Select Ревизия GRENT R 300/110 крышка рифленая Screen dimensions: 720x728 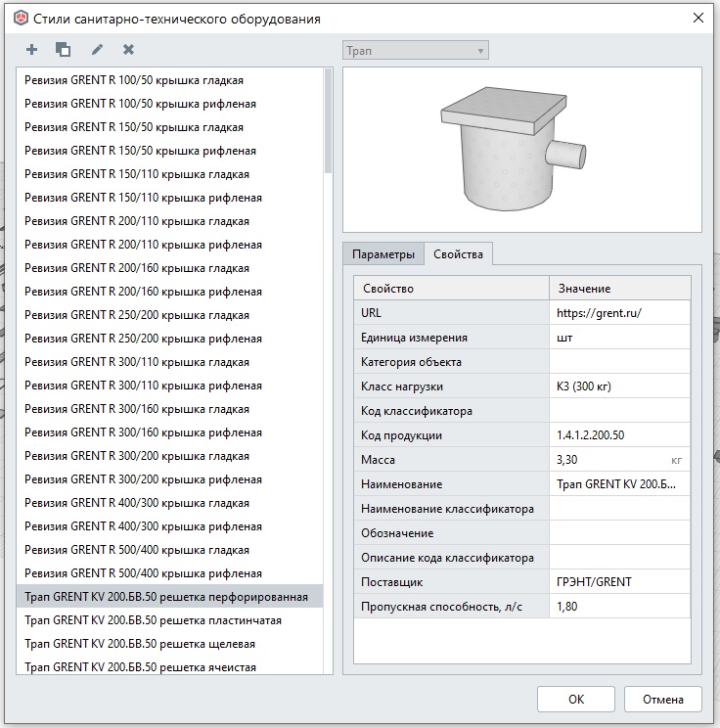pyautogui.click(x=170, y=386)
